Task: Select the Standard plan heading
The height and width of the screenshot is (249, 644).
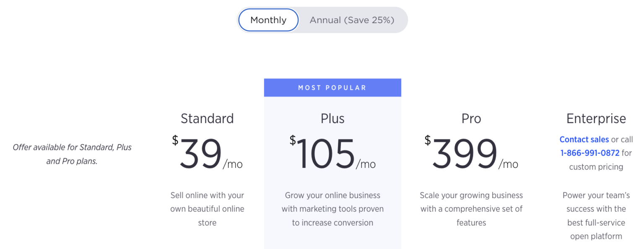Action: pyautogui.click(x=207, y=118)
